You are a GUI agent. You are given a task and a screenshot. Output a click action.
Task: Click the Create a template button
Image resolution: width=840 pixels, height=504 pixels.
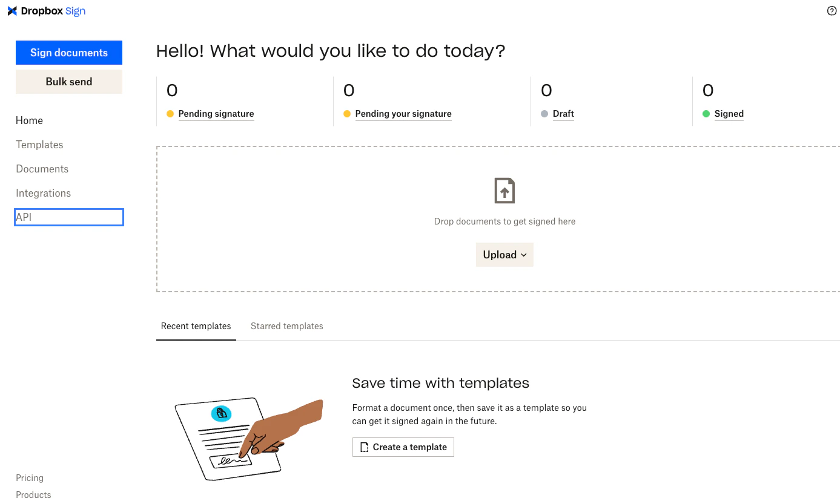point(403,447)
